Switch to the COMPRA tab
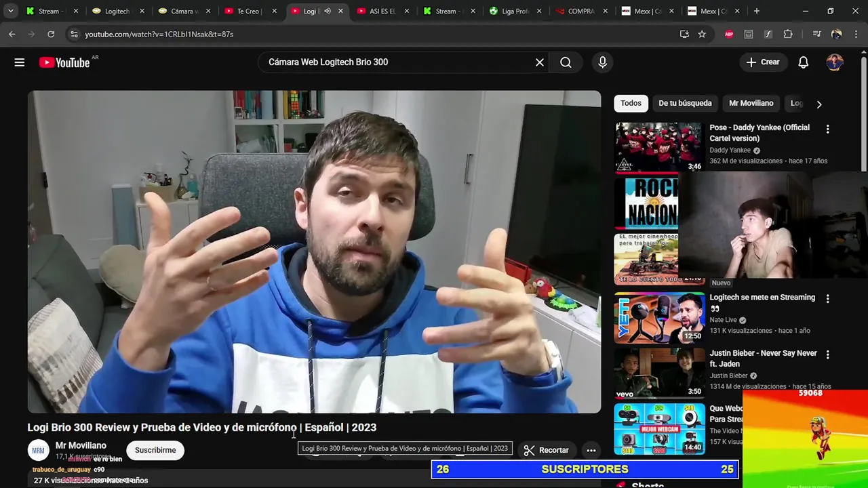Screen dimensions: 868x488 pos(581,11)
